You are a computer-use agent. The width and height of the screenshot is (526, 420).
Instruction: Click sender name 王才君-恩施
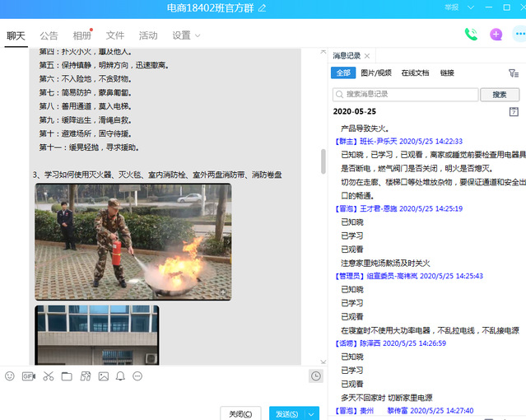378,209
